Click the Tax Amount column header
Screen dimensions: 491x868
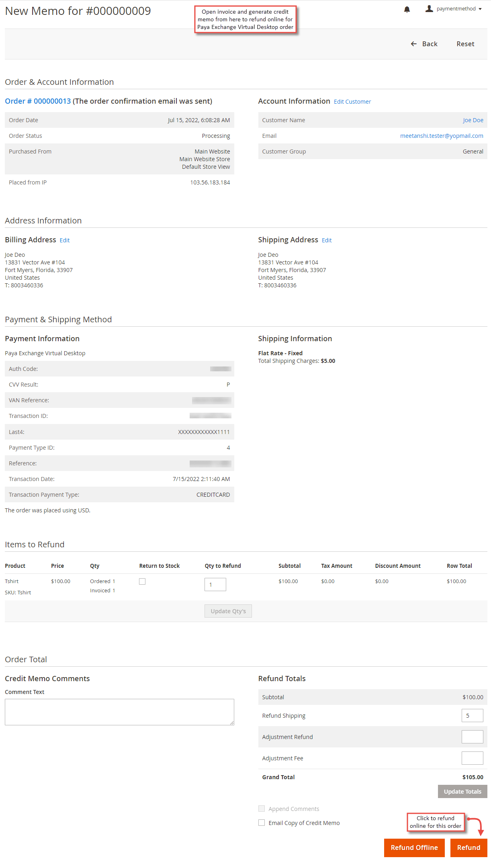337,566
